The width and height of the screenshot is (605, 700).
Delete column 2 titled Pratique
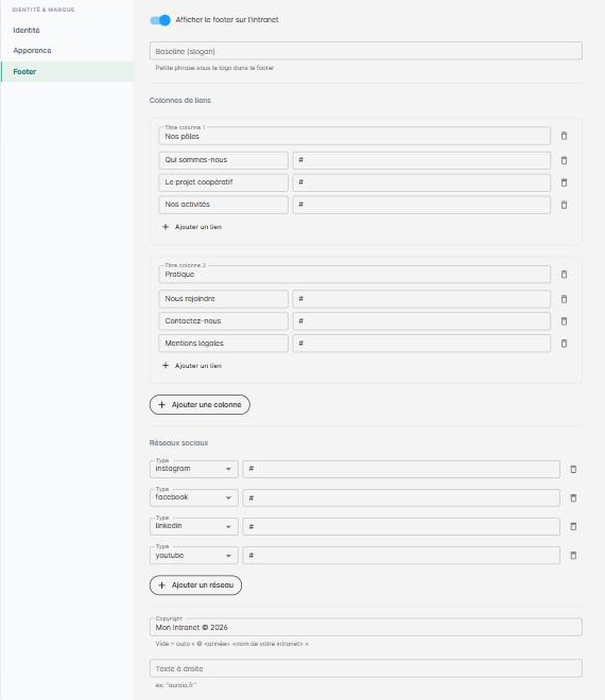(x=564, y=274)
